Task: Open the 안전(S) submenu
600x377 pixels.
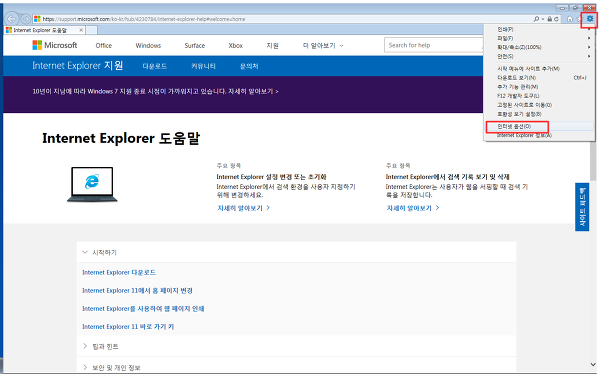Action: pyautogui.click(x=539, y=56)
